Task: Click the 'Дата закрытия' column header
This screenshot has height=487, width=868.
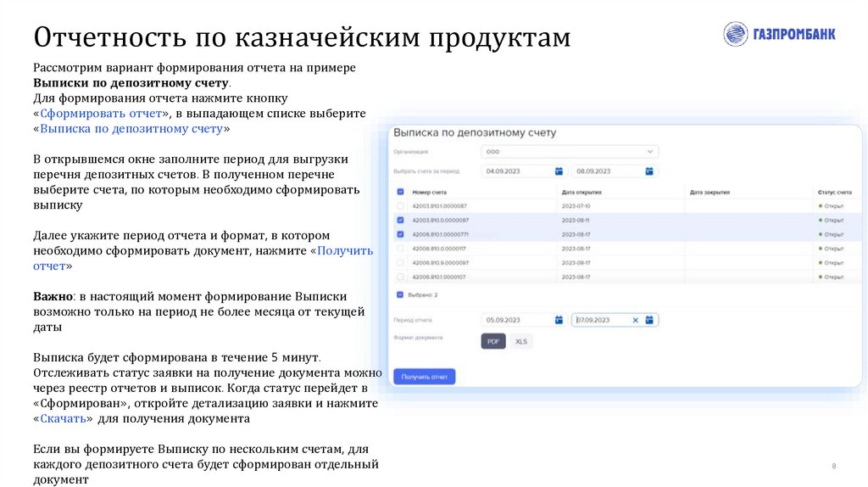Action: [709, 193]
